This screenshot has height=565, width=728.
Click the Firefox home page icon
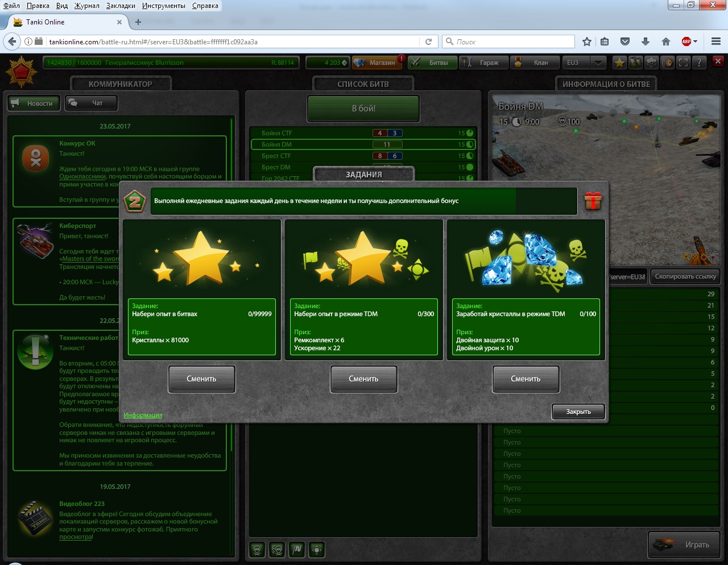coord(666,41)
